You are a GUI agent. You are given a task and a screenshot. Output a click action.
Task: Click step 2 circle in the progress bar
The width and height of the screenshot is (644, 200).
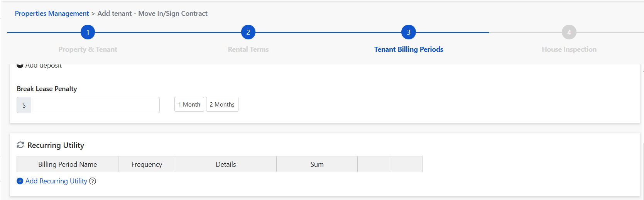tap(248, 32)
